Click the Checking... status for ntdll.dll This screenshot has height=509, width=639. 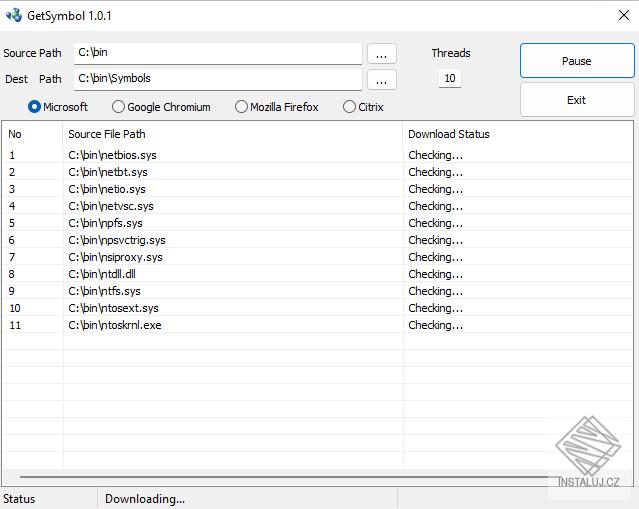pos(435,274)
